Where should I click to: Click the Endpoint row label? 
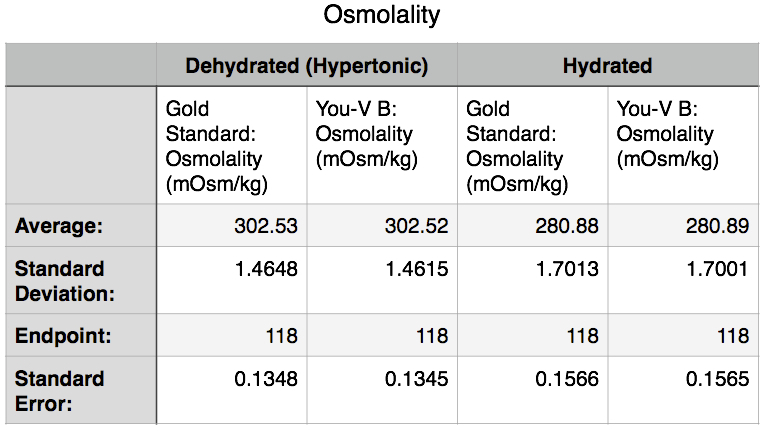pyautogui.click(x=61, y=336)
